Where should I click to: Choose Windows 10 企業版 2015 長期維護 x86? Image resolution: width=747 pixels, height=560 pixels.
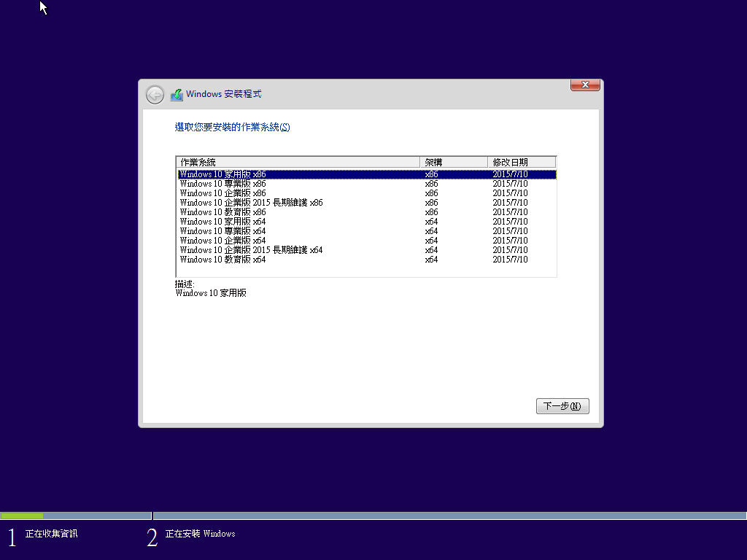[251, 203]
